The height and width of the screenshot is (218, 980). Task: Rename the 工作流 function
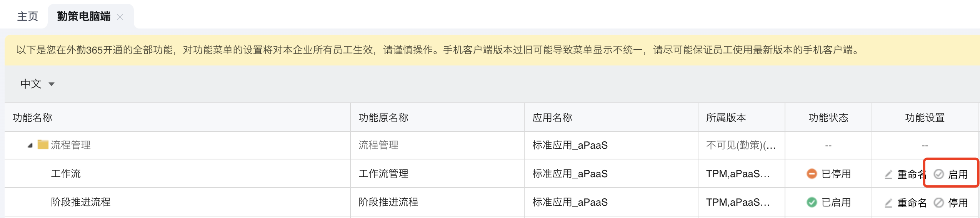point(905,174)
